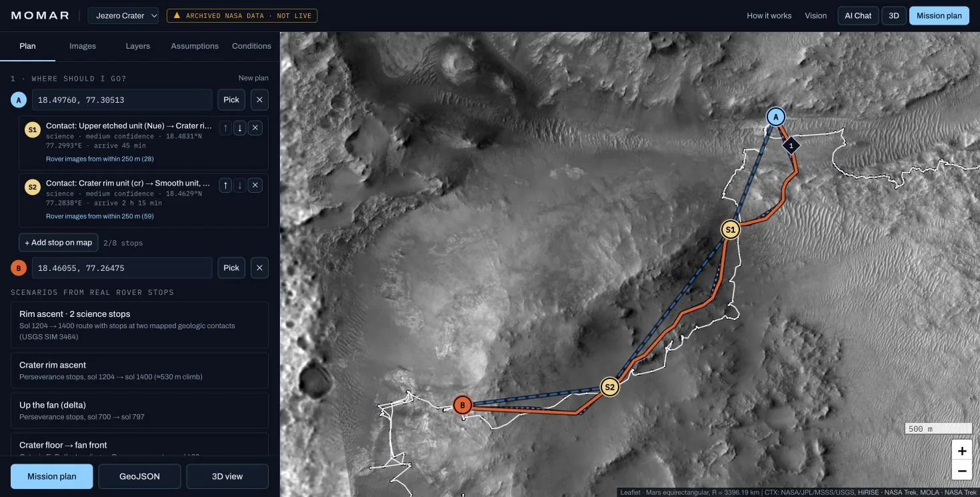Click HiRISE attribution link
Screen dimensions: 980x497
click(869, 493)
